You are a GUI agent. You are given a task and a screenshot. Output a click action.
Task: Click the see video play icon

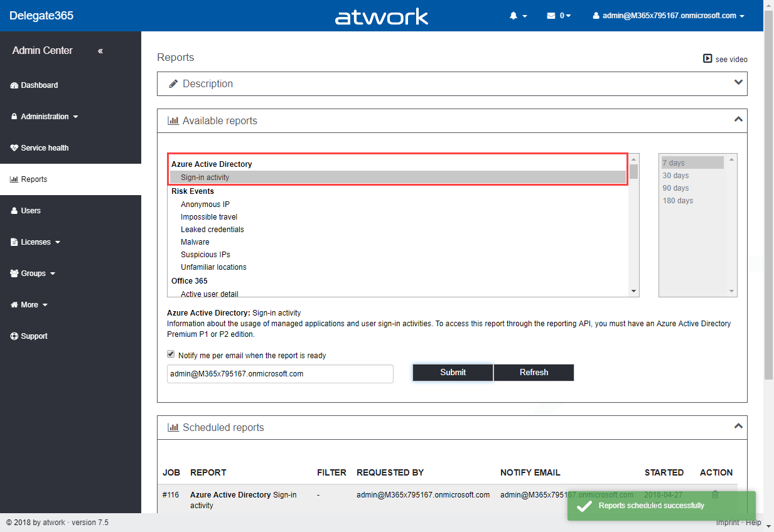point(707,58)
